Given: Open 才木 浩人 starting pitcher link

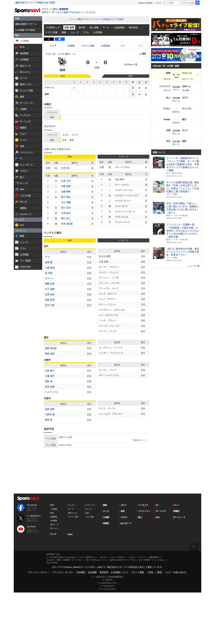Looking at the screenshot, I should pos(66,168).
